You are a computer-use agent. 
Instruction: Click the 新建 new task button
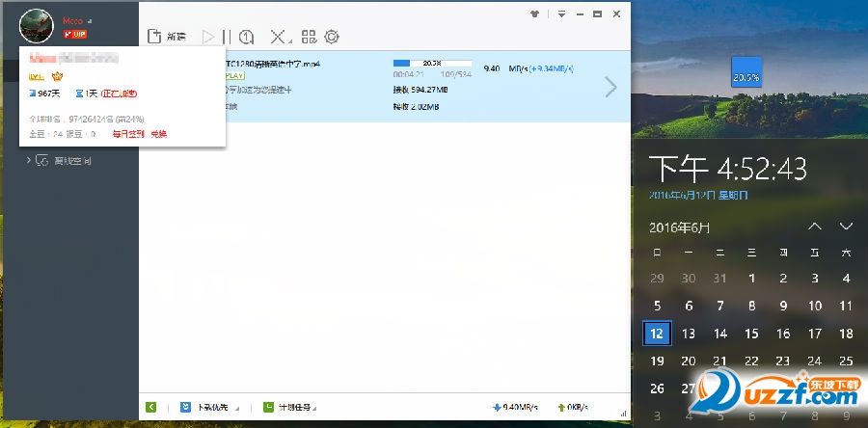(167, 37)
